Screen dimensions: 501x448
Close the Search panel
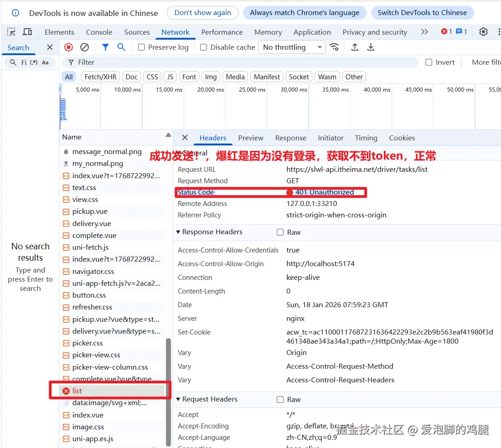tap(50, 47)
